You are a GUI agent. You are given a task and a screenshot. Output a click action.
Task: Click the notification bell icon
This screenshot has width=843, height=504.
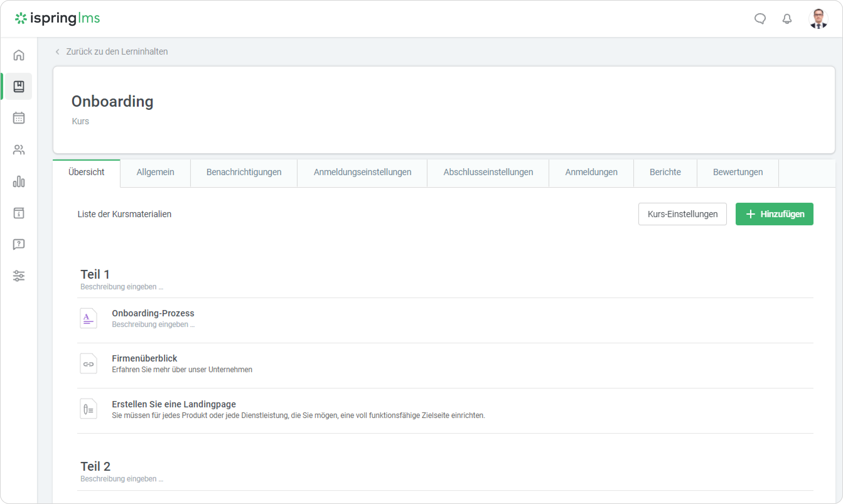click(787, 19)
